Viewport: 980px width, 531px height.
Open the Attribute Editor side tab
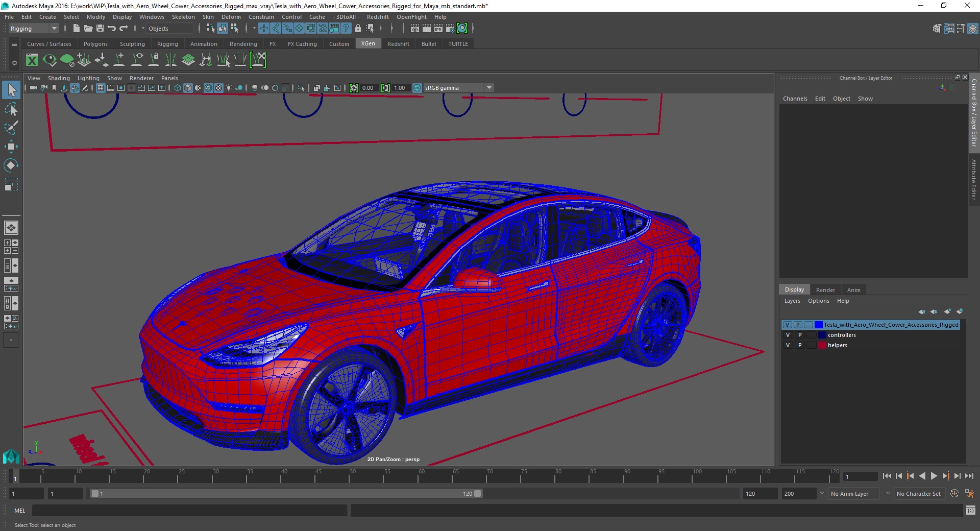(x=974, y=179)
